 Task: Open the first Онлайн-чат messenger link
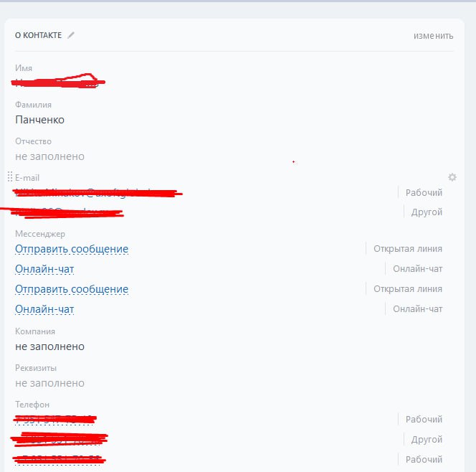pos(44,269)
